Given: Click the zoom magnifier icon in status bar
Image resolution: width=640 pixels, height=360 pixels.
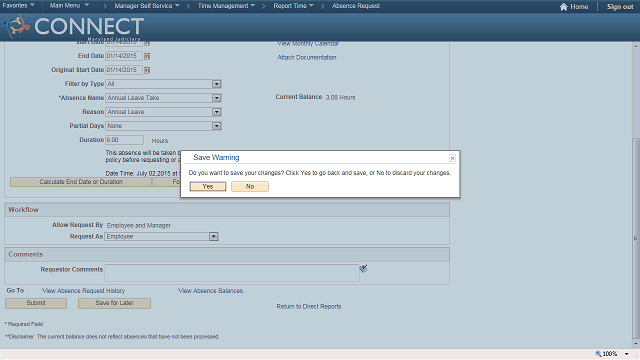Looking at the screenshot, I should [598, 354].
